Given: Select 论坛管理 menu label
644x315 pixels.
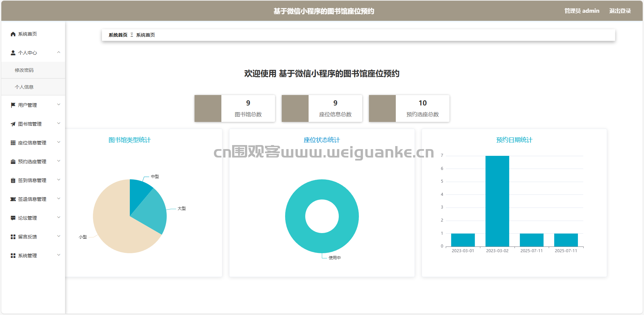Looking at the screenshot, I should (28, 218).
